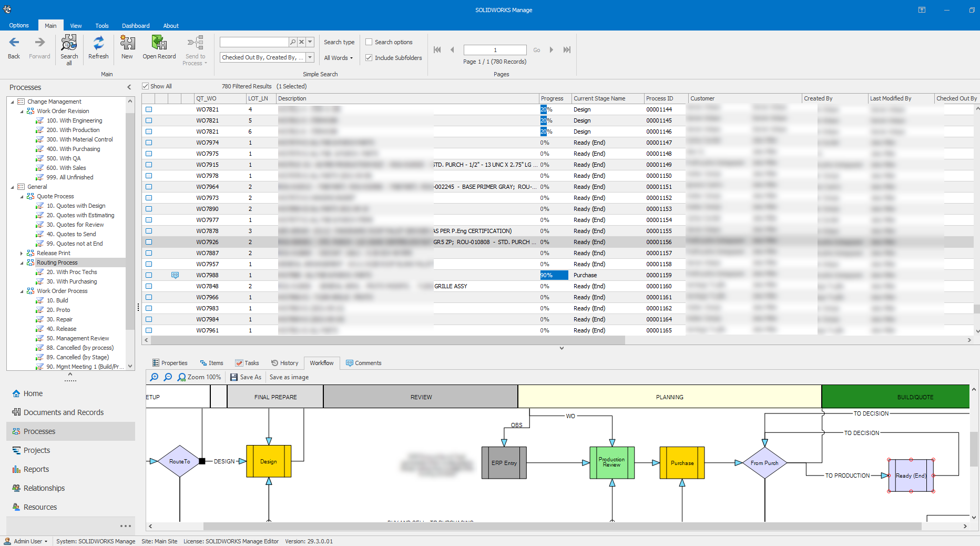Screen dimensions: 980x546
Task: Click 90% progress bar on WO7988
Action: [x=554, y=275]
